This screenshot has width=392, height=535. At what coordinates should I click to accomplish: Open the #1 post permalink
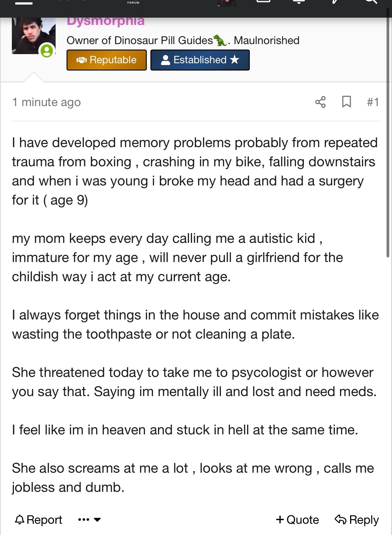pos(373,102)
